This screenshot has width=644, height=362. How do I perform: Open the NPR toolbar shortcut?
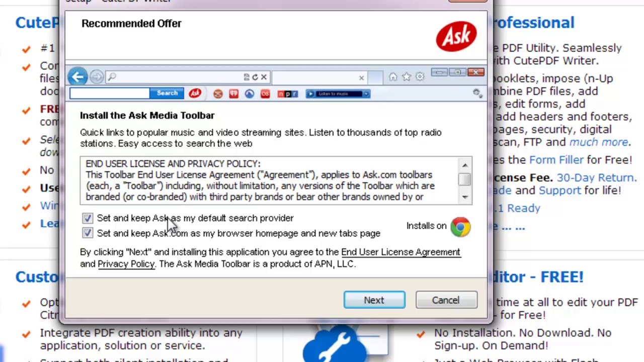coord(287,94)
